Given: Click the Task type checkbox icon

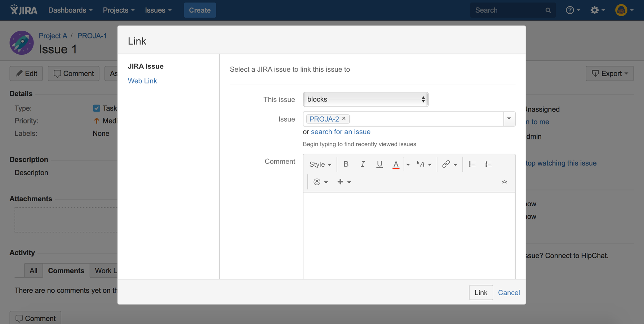Looking at the screenshot, I should [x=97, y=108].
